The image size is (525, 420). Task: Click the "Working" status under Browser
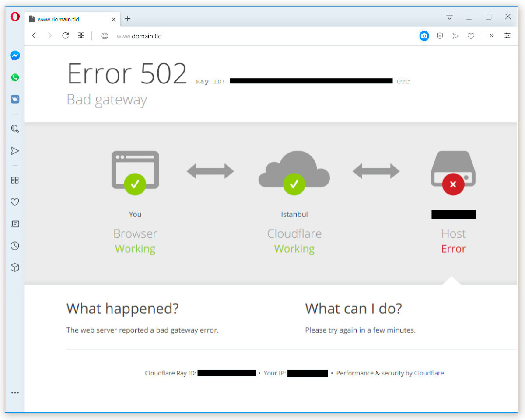(135, 249)
